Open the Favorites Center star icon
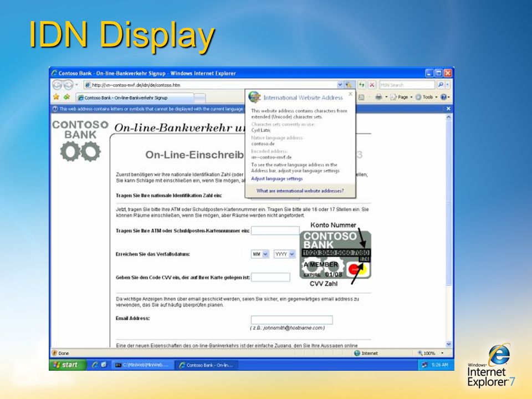This screenshot has height=399, width=532. (x=57, y=97)
